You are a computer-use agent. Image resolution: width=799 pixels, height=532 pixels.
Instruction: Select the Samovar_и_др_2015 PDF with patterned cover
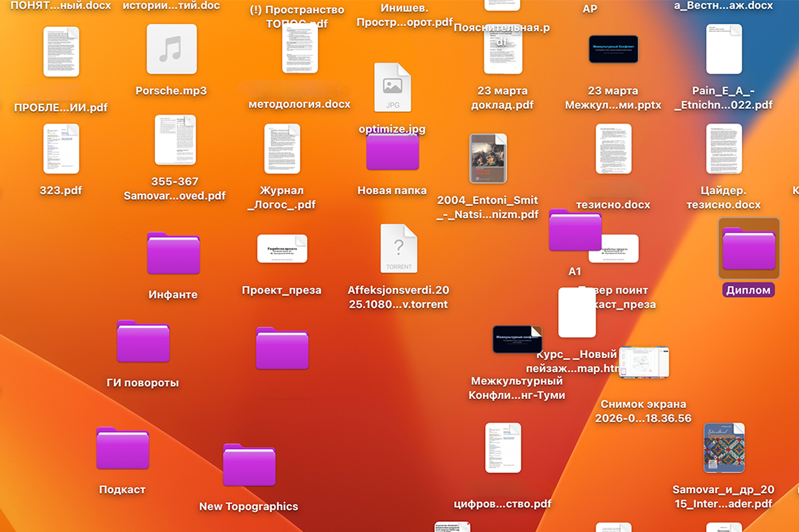point(724,448)
